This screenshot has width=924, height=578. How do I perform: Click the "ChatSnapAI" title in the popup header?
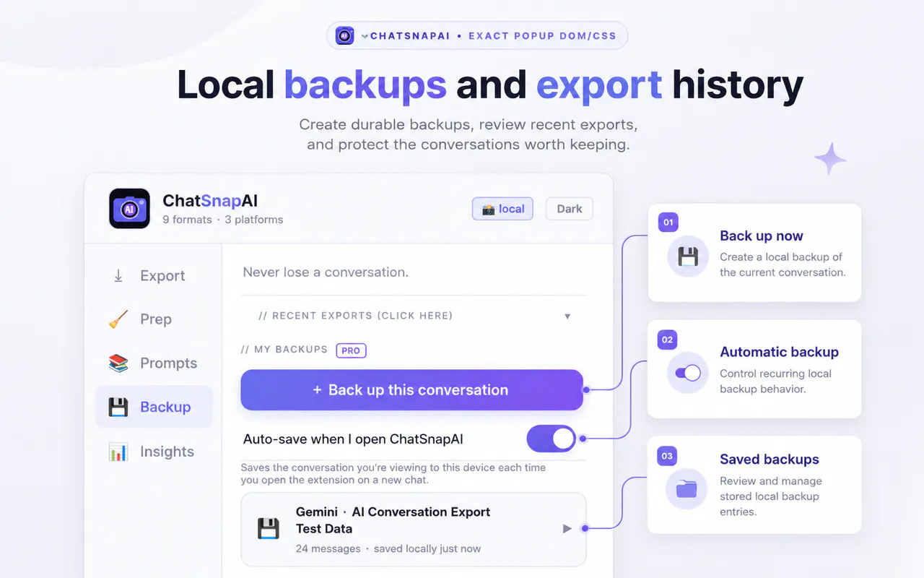click(x=210, y=200)
